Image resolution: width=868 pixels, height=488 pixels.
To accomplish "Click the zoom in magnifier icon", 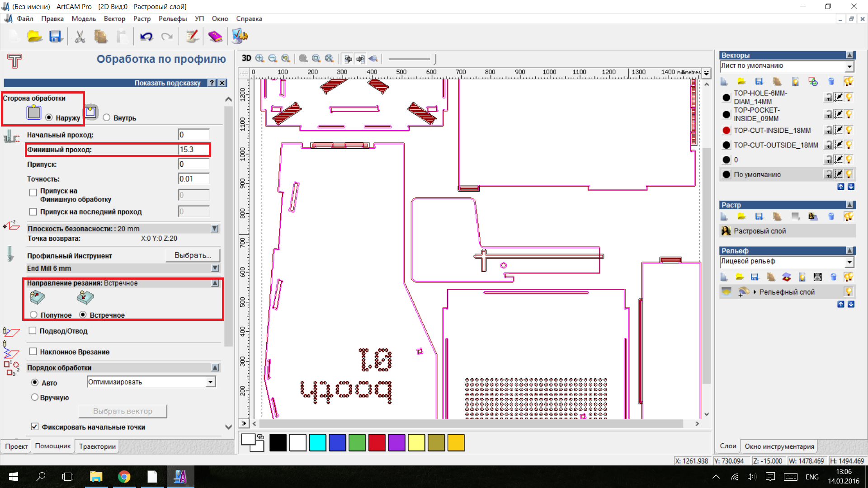I will [259, 58].
